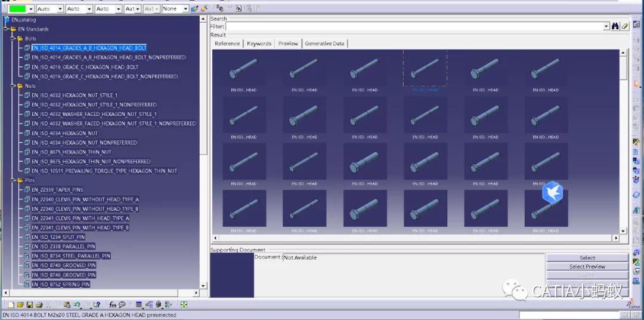Viewport: 644px width, 320px height.
Task: Select EN_ISO_4034_HEXAGON_NUT item
Action: click(64, 133)
